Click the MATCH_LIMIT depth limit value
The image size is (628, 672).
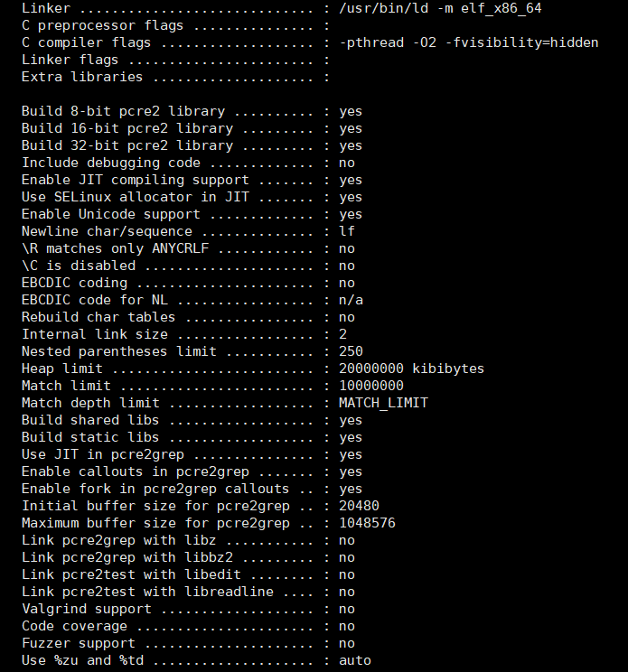coord(383,403)
